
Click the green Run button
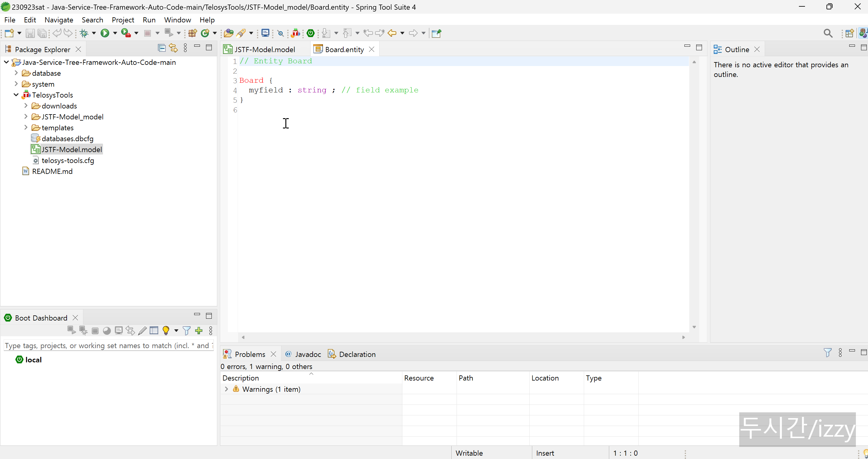pos(105,33)
